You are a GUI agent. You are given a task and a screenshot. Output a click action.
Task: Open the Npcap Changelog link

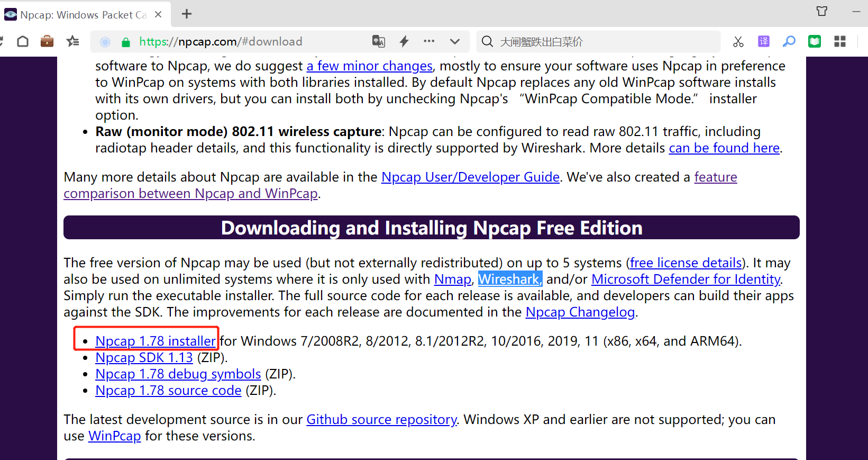(580, 312)
